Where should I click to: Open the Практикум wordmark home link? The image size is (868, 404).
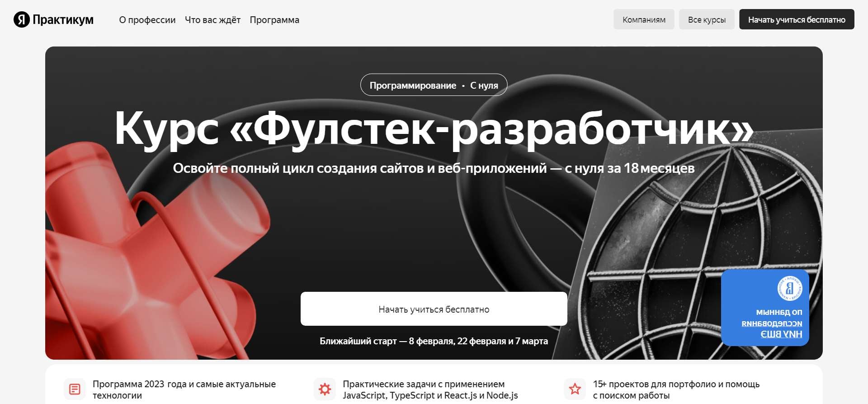tap(63, 19)
